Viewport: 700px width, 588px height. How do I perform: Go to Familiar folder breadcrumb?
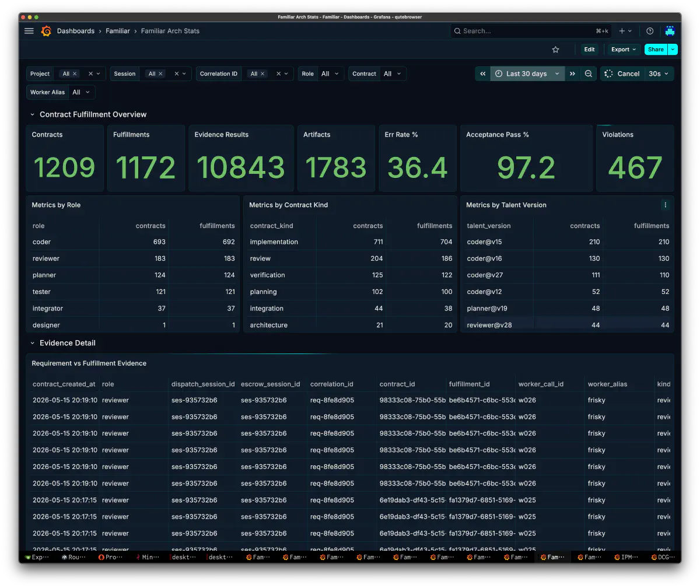pyautogui.click(x=118, y=31)
